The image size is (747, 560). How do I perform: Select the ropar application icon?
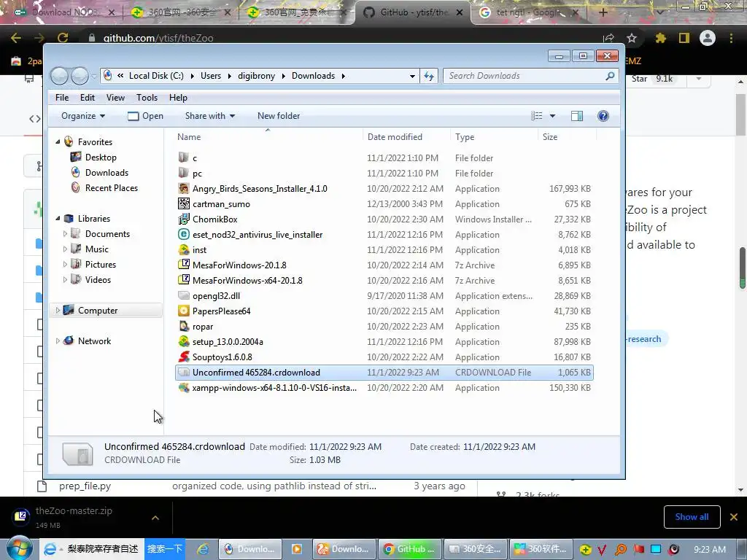[x=183, y=326]
